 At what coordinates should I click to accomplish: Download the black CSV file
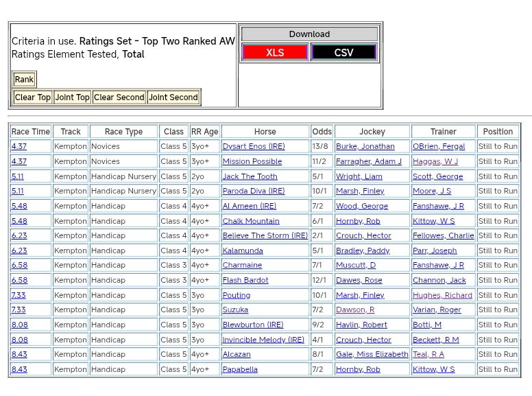pyautogui.click(x=343, y=53)
